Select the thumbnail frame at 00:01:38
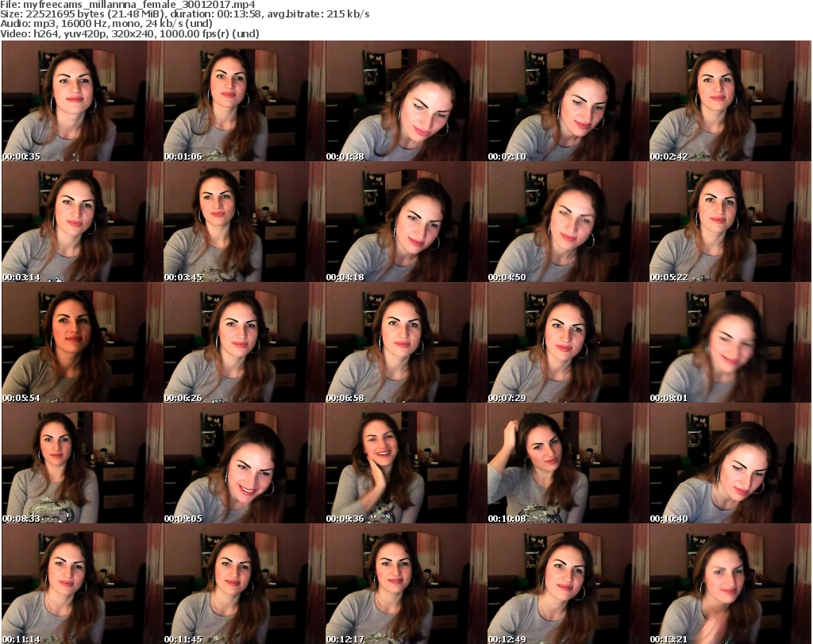This screenshot has height=644, width=813. (406, 101)
